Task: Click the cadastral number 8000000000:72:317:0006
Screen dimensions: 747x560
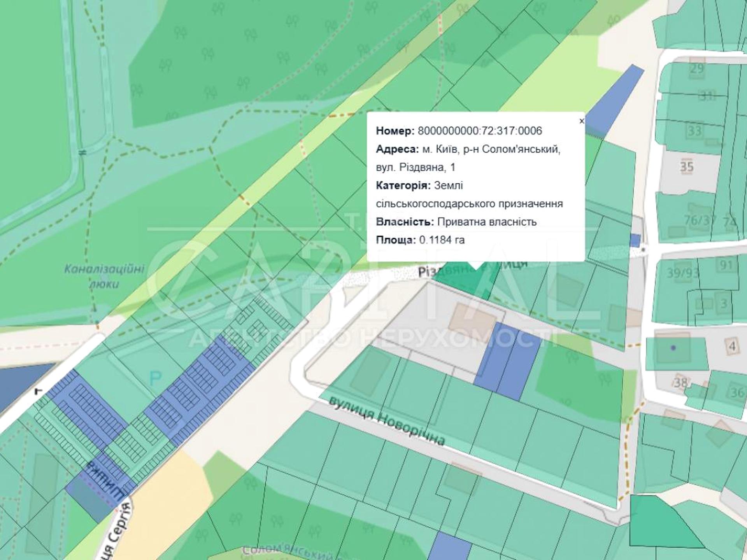Action: point(480,131)
